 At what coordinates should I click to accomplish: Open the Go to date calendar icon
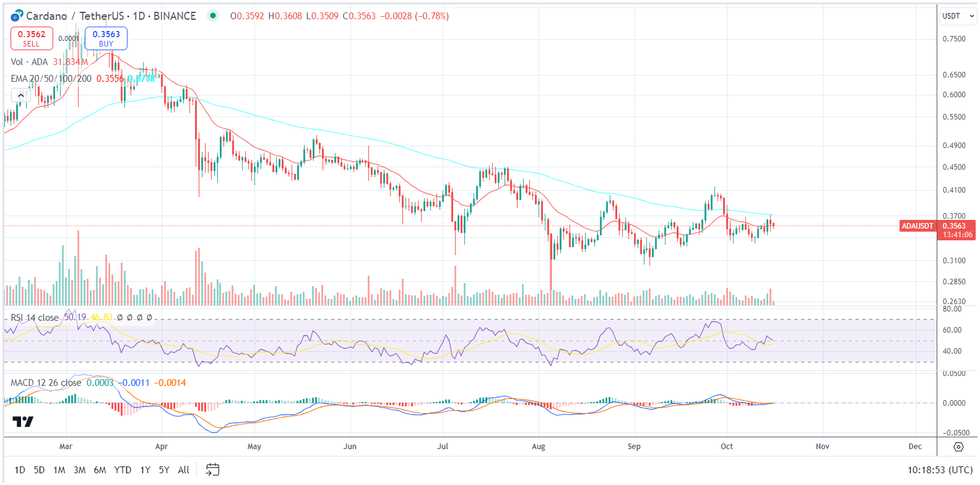[x=212, y=470]
